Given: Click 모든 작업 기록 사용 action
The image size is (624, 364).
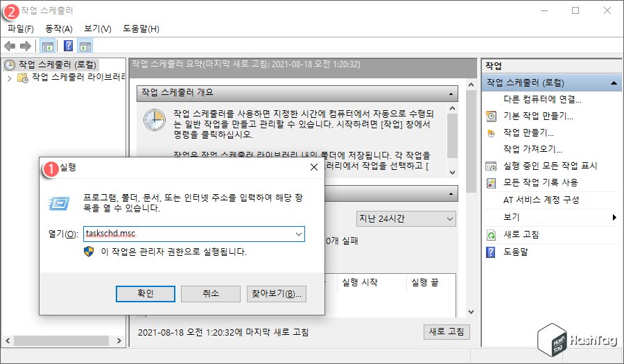Looking at the screenshot, I should pos(540,182).
